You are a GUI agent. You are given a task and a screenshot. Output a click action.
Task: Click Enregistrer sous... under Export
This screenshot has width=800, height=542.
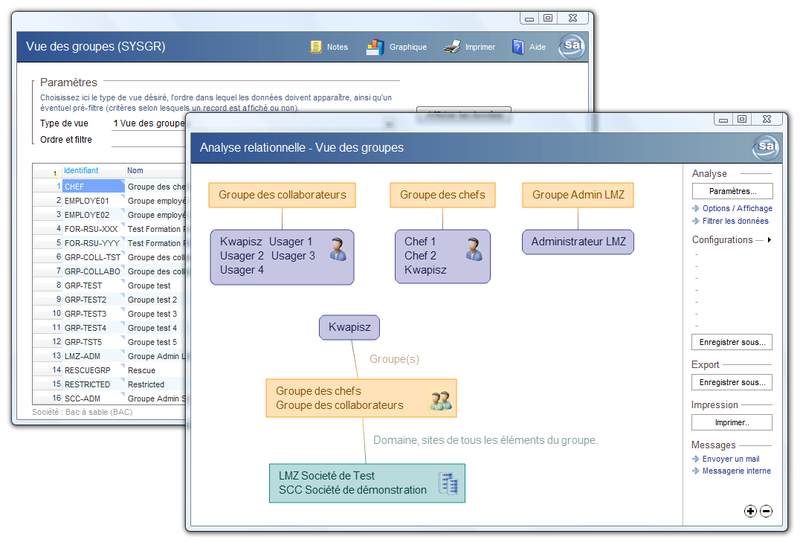(x=731, y=382)
